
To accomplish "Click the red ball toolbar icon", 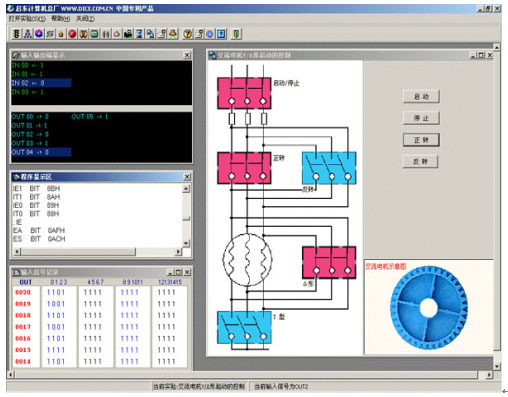I will (72, 34).
